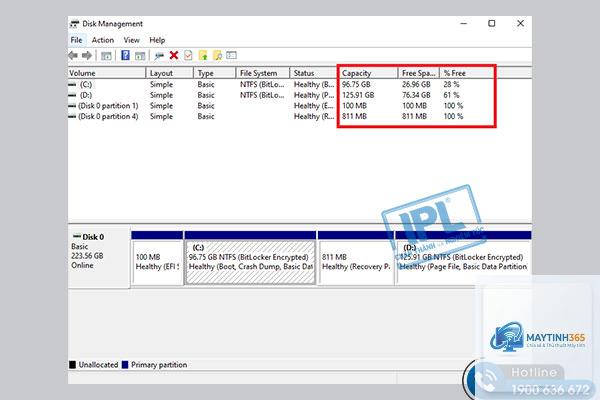
Task: Sort by the Type column header
Action: [215, 73]
